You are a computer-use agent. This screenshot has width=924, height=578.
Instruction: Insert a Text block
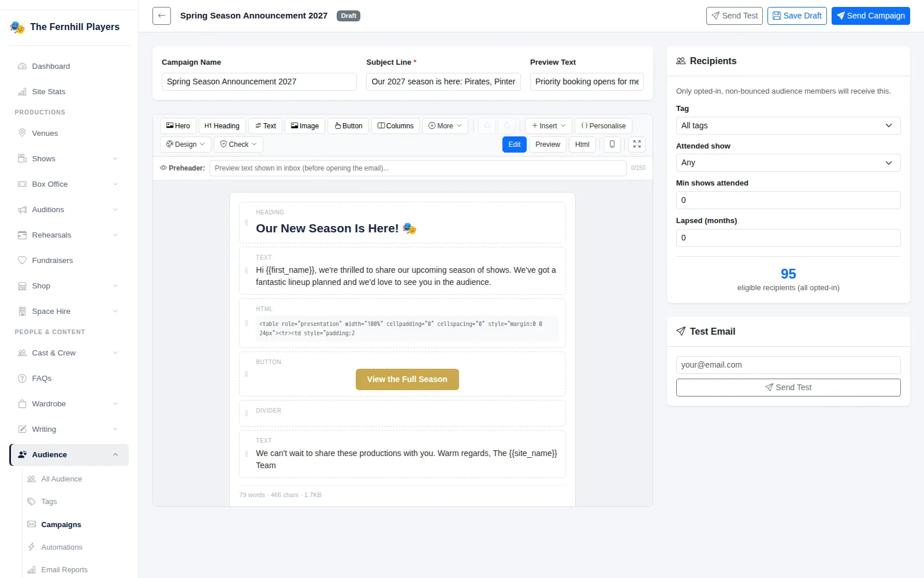pyautogui.click(x=266, y=126)
